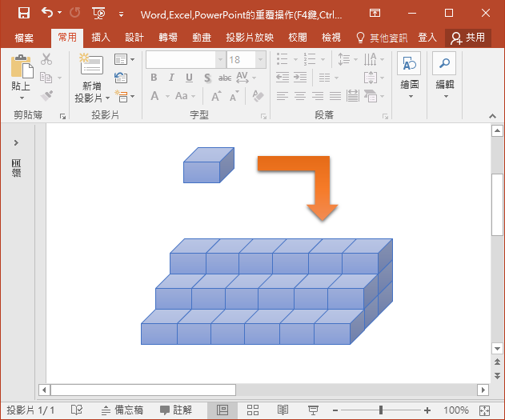Open the 檢視 tab

331,38
